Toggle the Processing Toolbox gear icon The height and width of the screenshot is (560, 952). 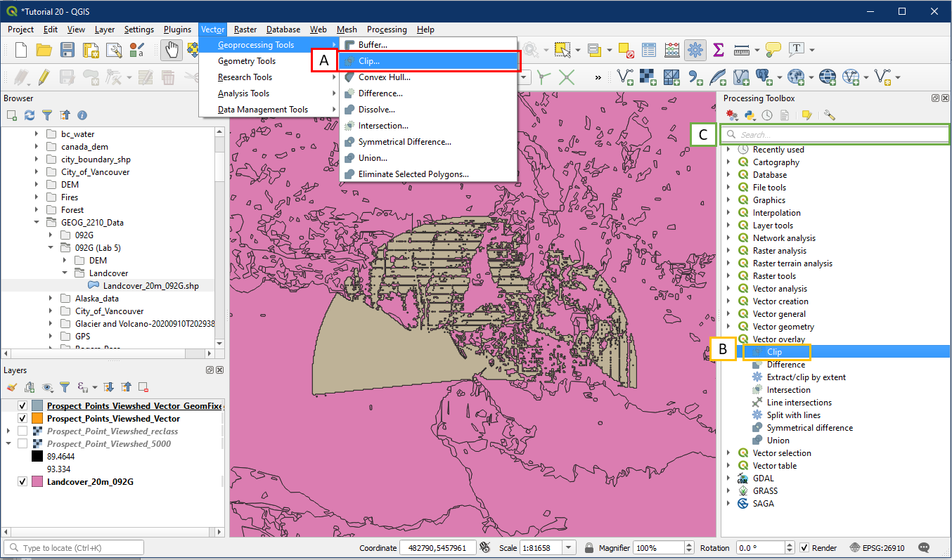695,50
